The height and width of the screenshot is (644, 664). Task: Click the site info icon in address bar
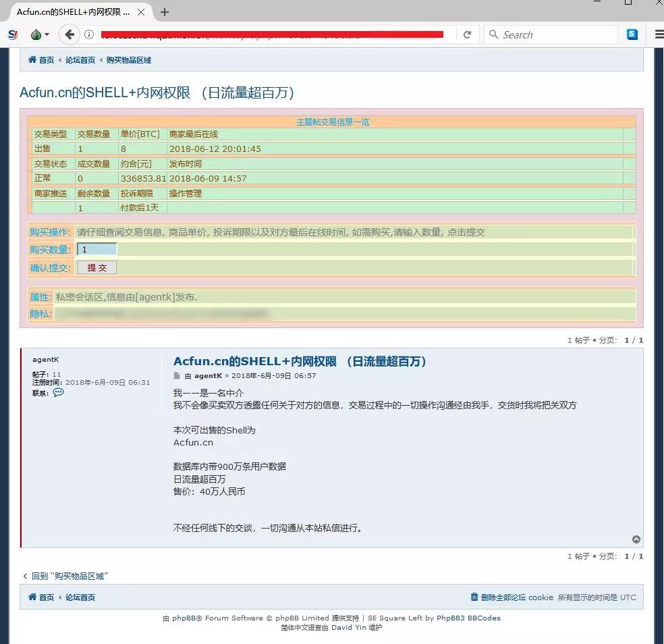coord(90,34)
